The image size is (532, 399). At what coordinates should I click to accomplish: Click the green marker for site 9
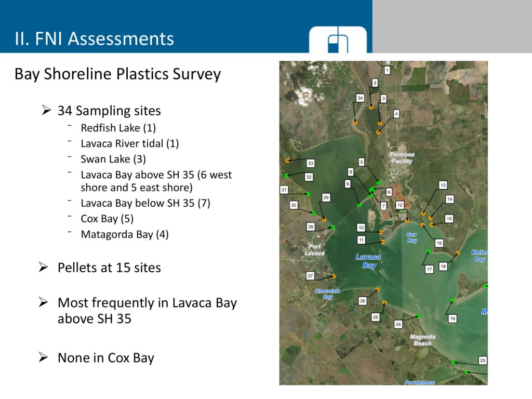pos(359,205)
